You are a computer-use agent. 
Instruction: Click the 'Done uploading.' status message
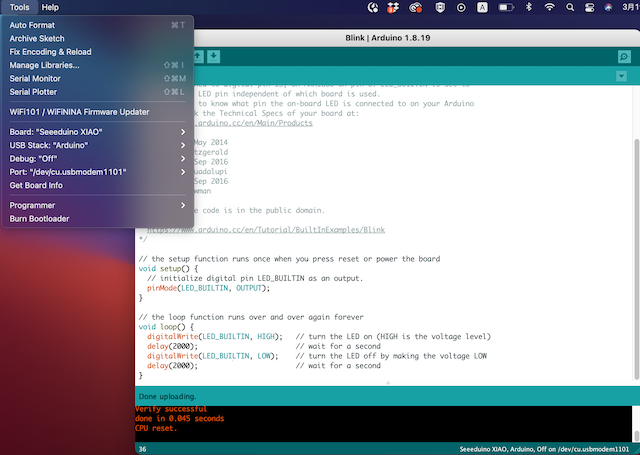pyautogui.click(x=167, y=396)
